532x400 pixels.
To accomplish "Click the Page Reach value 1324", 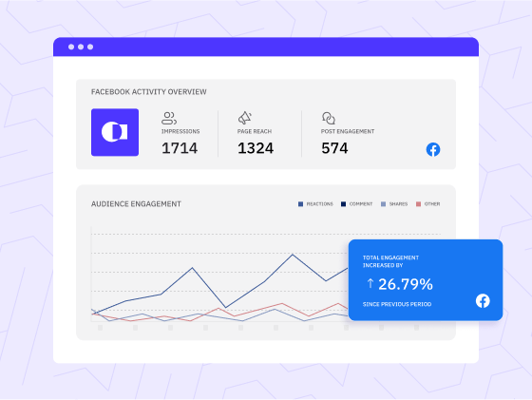I will (256, 148).
